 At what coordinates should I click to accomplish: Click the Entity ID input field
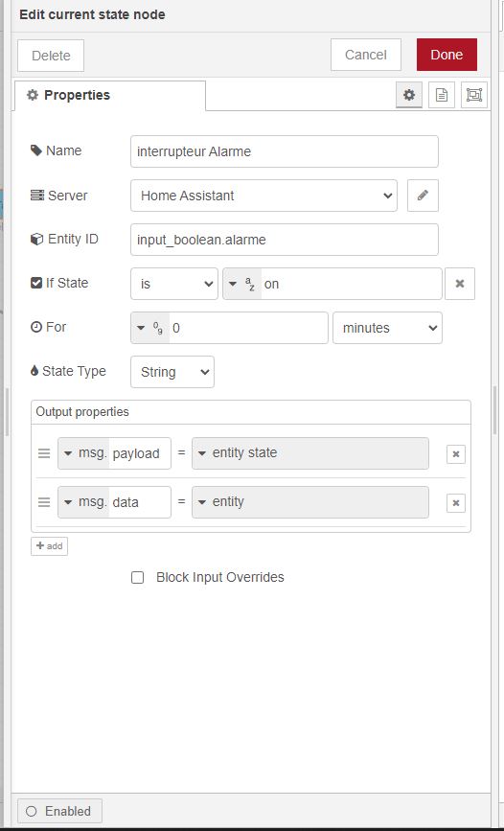pos(284,240)
